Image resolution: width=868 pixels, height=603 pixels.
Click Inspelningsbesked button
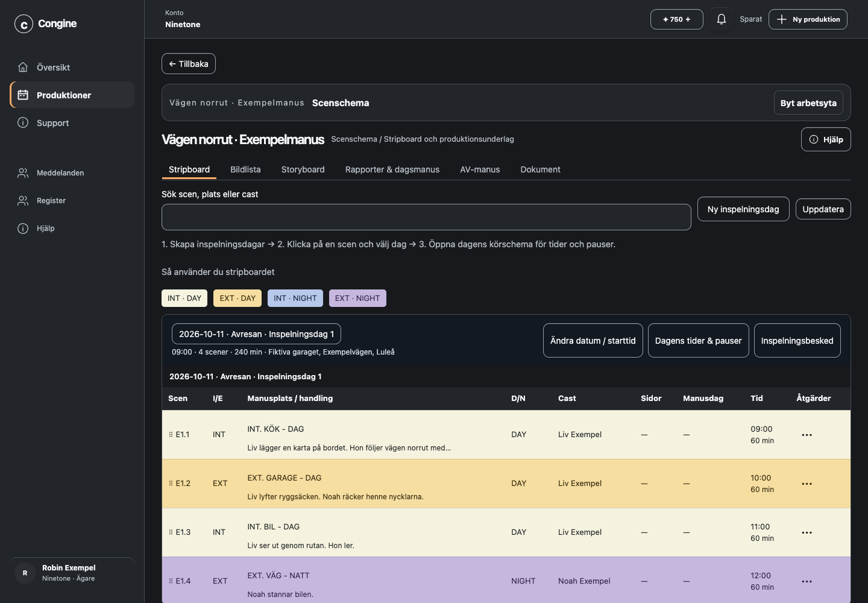click(x=797, y=341)
